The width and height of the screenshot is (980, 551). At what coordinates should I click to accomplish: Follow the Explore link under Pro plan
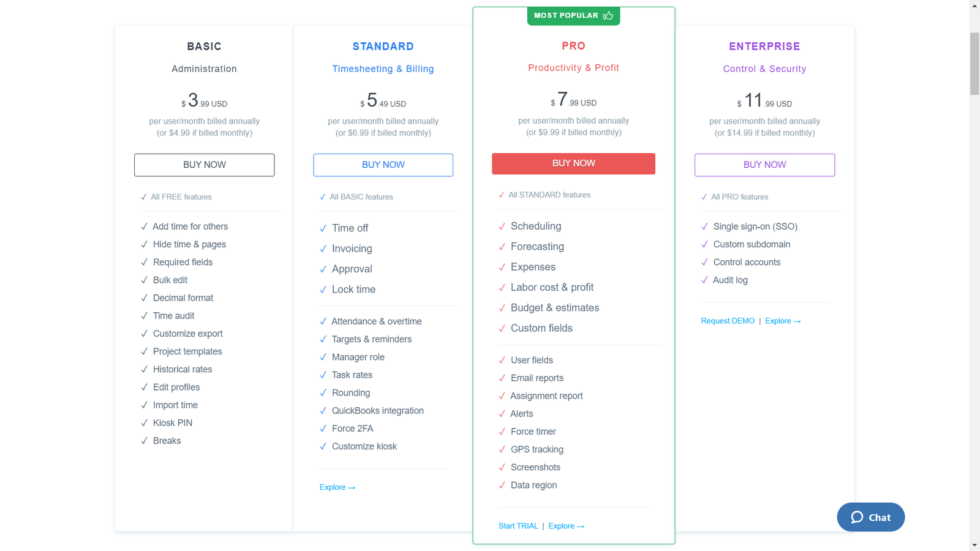point(566,526)
